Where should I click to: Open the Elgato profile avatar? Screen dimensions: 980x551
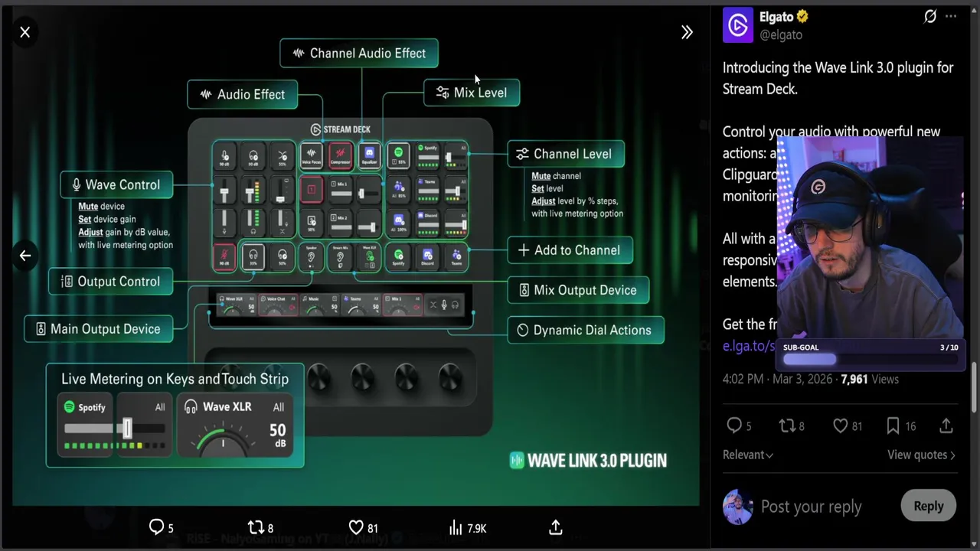(x=738, y=24)
